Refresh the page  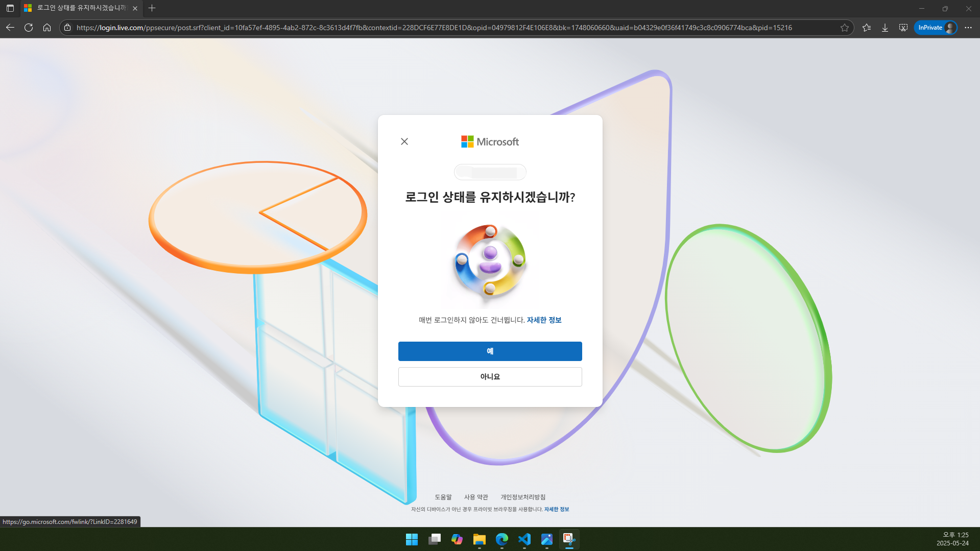click(x=29, y=28)
